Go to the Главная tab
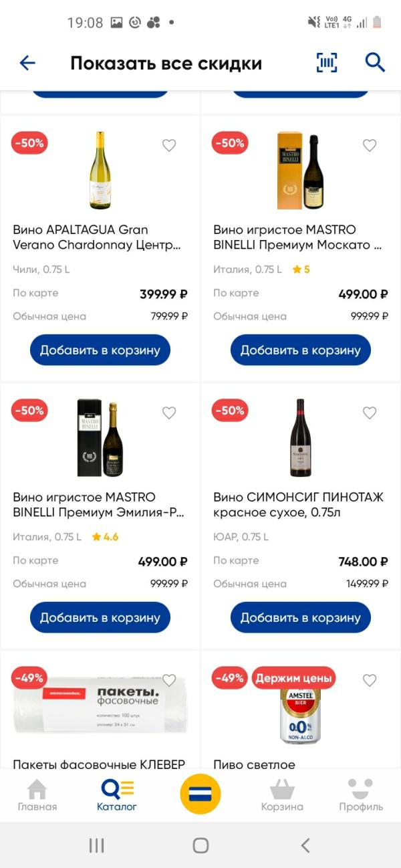The width and height of the screenshot is (401, 868). (x=37, y=795)
